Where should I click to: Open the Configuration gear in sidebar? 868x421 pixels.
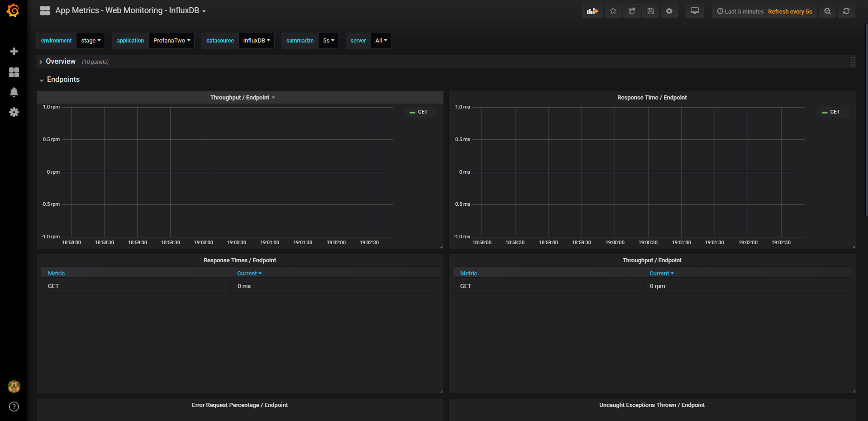(14, 112)
